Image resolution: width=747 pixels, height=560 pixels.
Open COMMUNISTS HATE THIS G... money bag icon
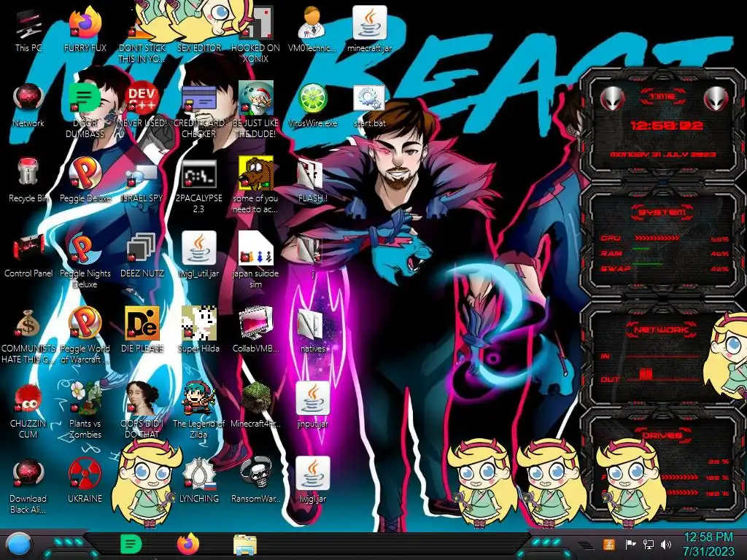coord(28,335)
